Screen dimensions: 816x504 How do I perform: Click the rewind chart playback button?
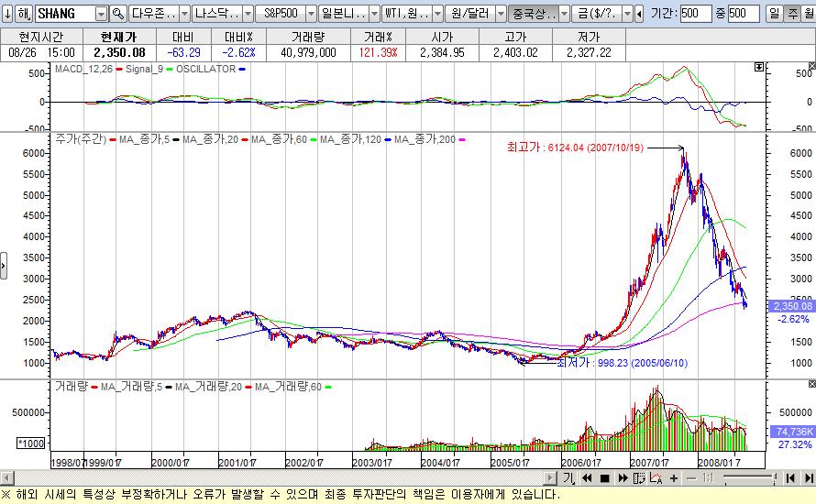(587, 477)
